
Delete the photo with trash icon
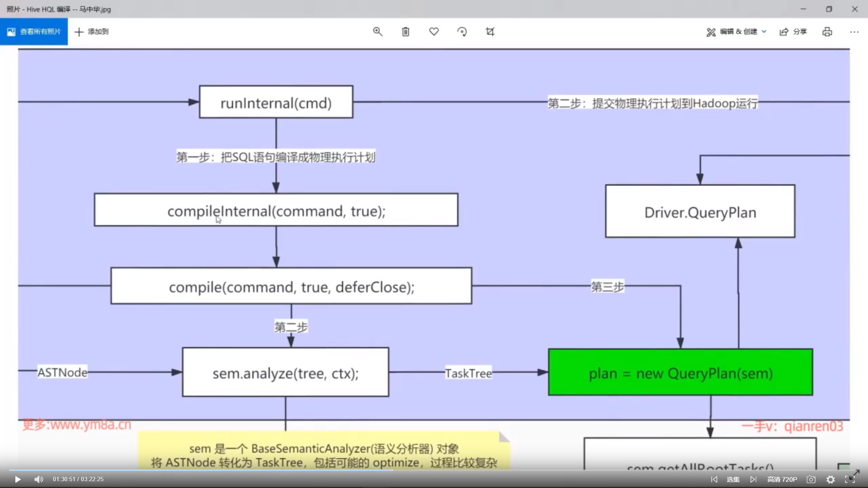[406, 32]
